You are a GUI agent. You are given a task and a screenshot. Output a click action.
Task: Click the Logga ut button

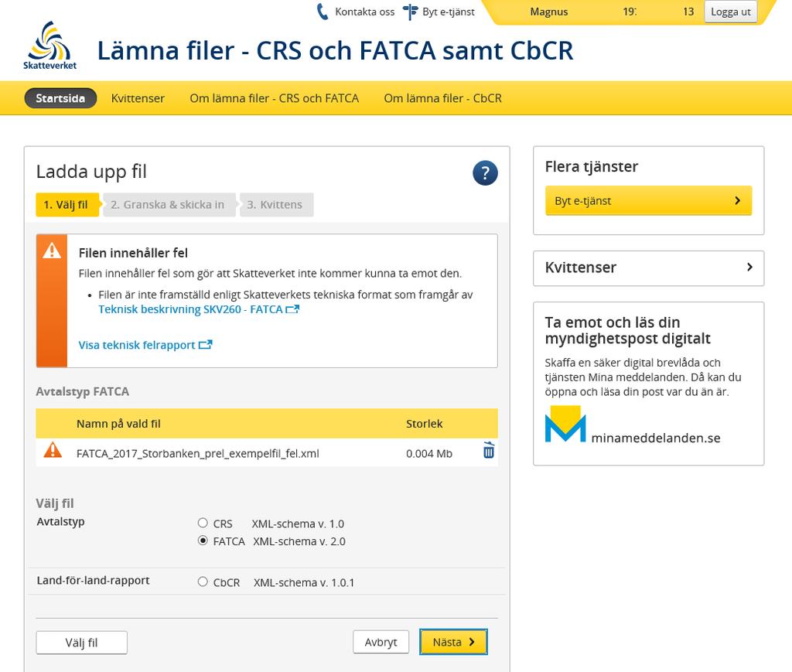pos(730,12)
